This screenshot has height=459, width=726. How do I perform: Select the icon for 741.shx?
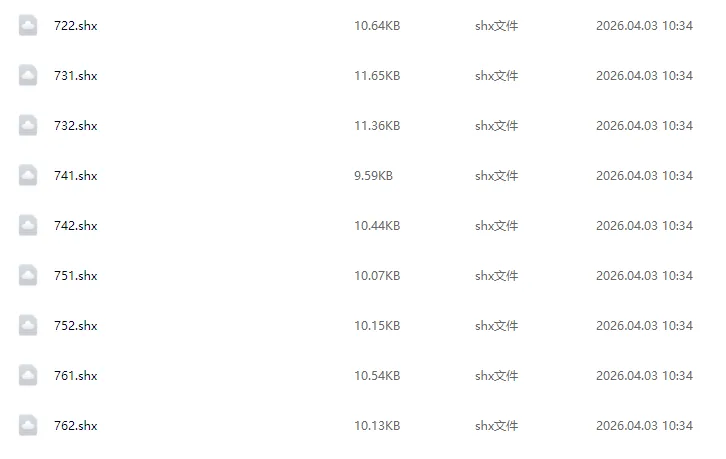tap(28, 176)
